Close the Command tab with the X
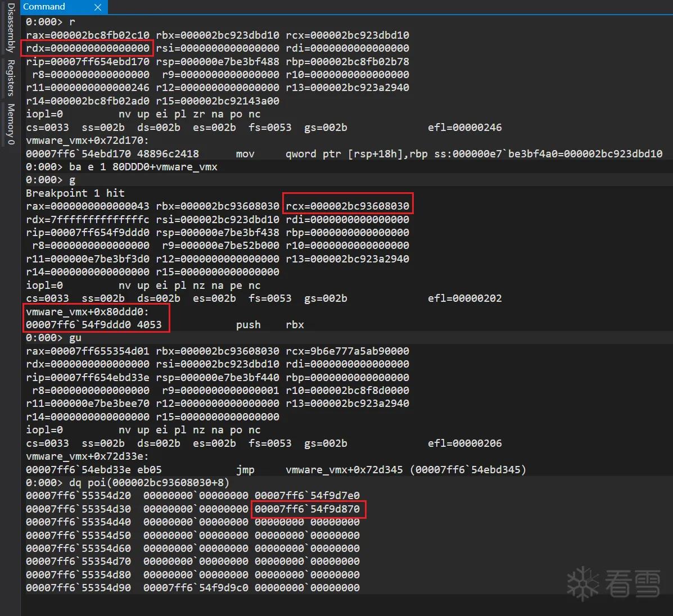The width and height of the screenshot is (673, 616). (98, 7)
